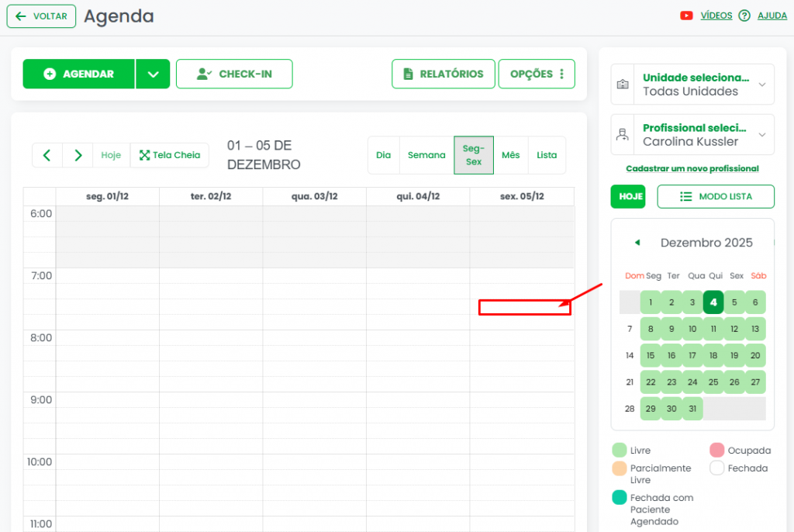Switch to the Lista view
The height and width of the screenshot is (532, 794).
547,155
